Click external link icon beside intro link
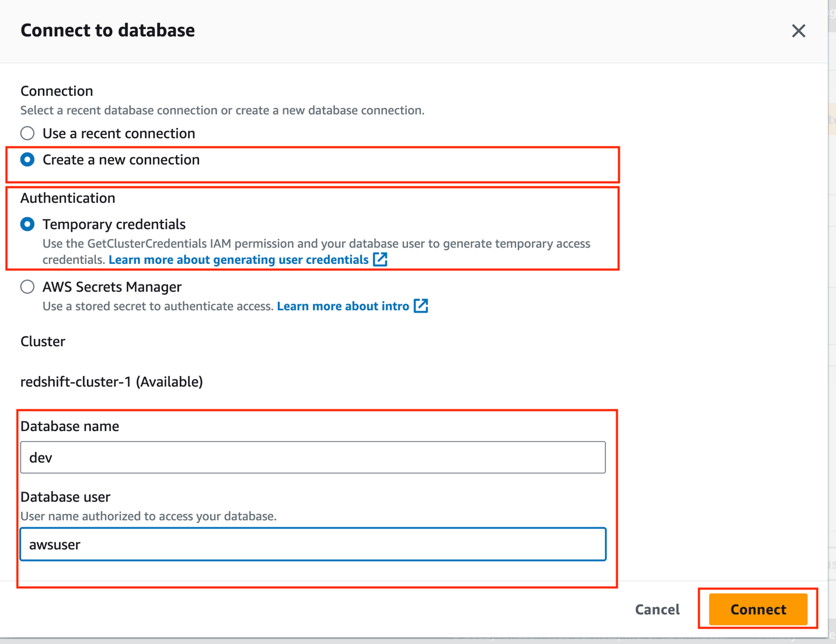The height and width of the screenshot is (644, 836). point(421,305)
